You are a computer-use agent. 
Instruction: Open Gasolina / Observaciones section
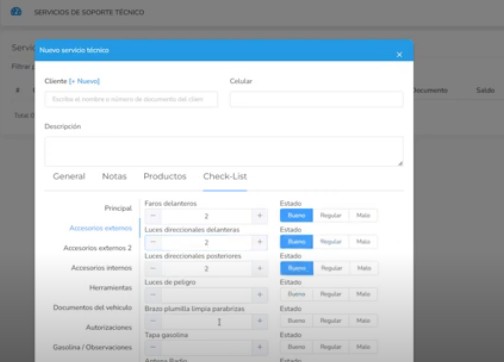pyautogui.click(x=92, y=347)
